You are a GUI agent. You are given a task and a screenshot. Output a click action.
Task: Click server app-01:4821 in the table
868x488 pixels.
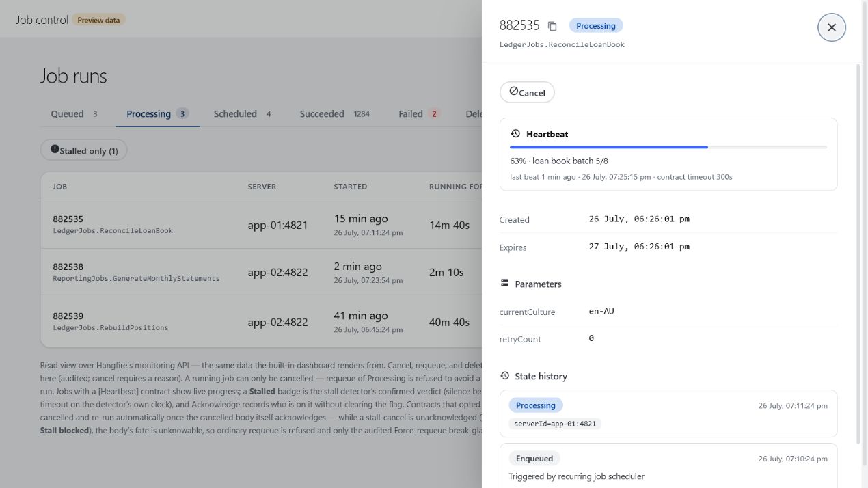pyautogui.click(x=277, y=225)
